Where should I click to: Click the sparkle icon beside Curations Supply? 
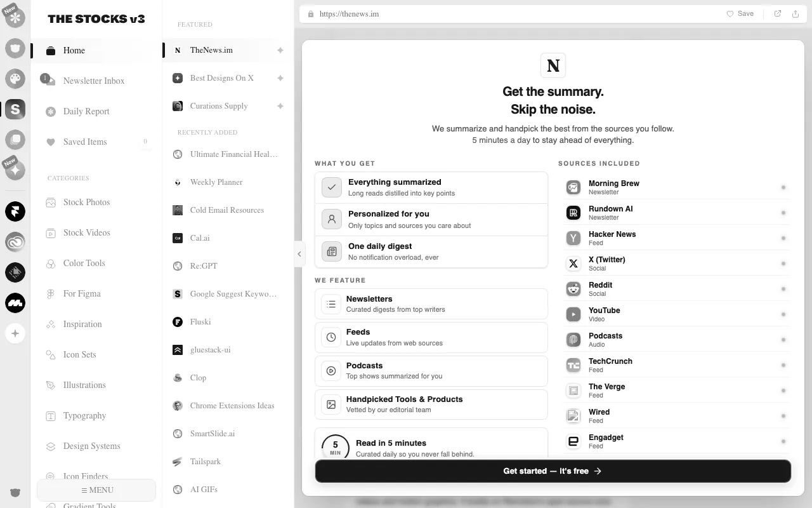pos(280,106)
